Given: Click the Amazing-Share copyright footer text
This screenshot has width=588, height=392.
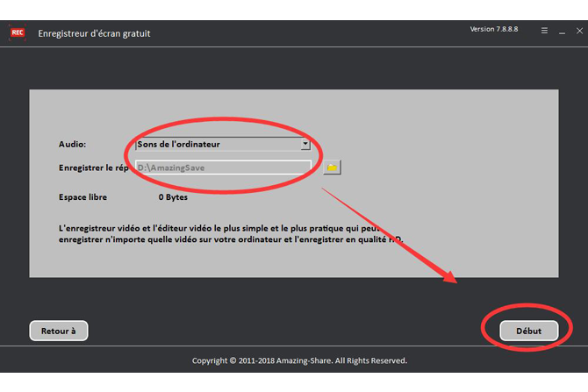Looking at the screenshot, I should tap(299, 360).
